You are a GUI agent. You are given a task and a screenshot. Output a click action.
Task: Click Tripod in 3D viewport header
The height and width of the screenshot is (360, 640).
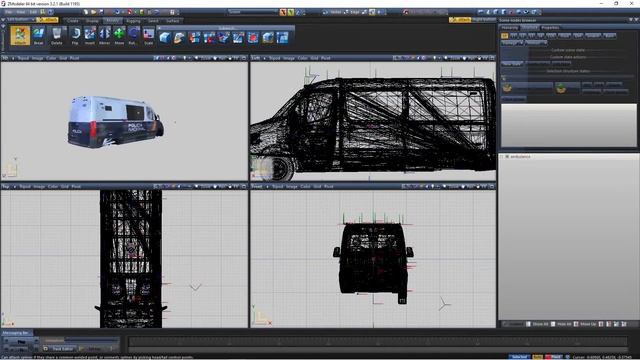(23, 58)
